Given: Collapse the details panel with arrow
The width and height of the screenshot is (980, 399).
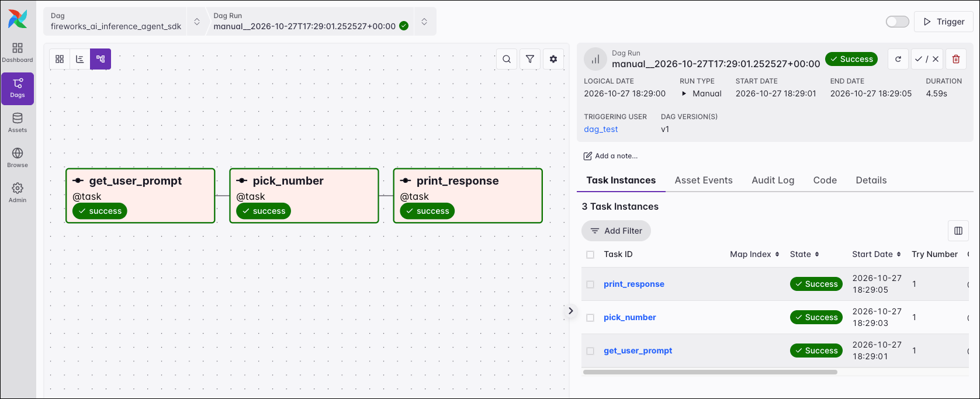Looking at the screenshot, I should tap(571, 311).
